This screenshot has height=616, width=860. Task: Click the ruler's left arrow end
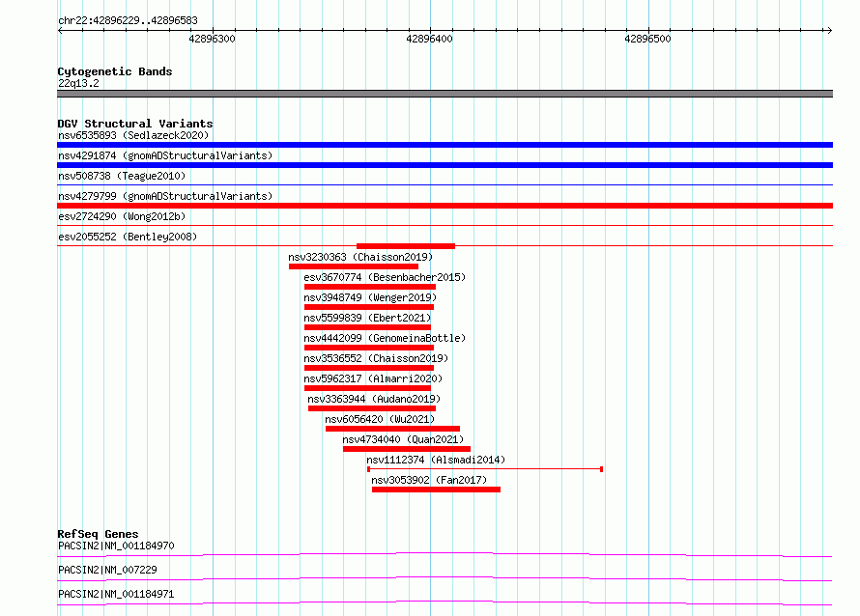[x=60, y=30]
